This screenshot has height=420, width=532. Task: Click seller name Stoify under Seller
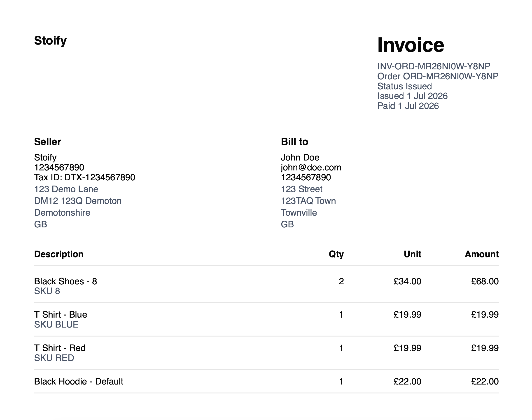click(45, 158)
